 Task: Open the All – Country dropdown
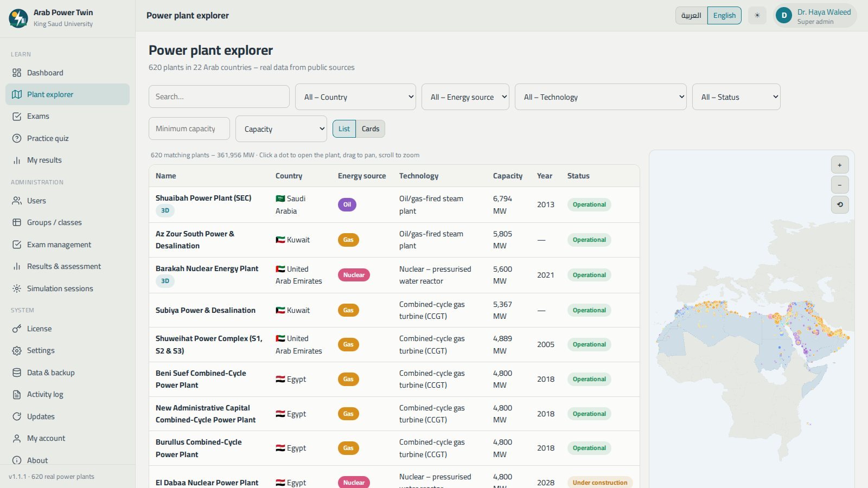point(355,97)
